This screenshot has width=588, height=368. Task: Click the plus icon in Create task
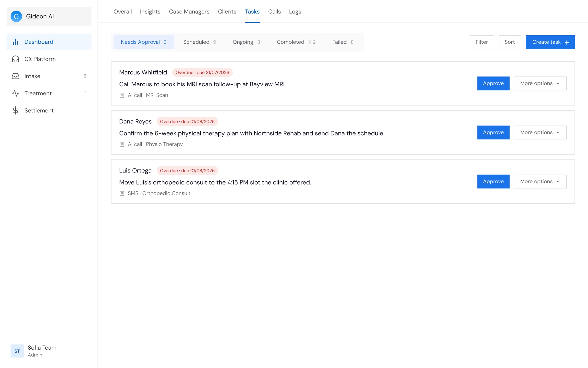tap(567, 42)
